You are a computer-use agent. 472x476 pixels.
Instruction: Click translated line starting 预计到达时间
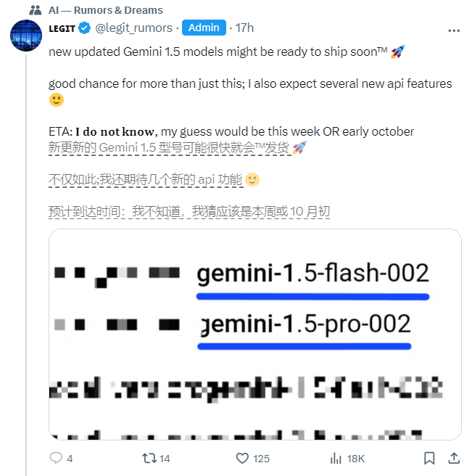[x=189, y=212]
